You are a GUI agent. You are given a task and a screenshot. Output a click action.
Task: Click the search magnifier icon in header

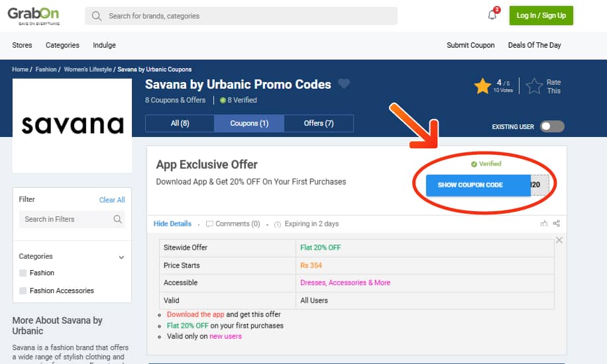pyautogui.click(x=96, y=16)
